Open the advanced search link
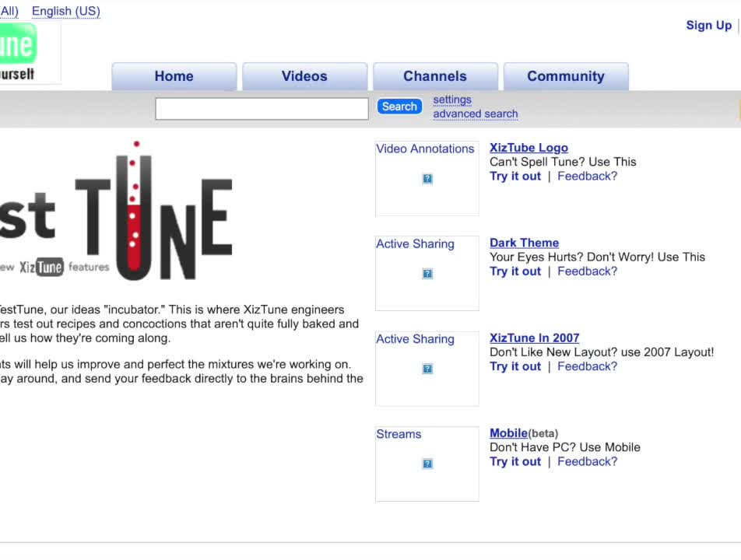 click(475, 114)
